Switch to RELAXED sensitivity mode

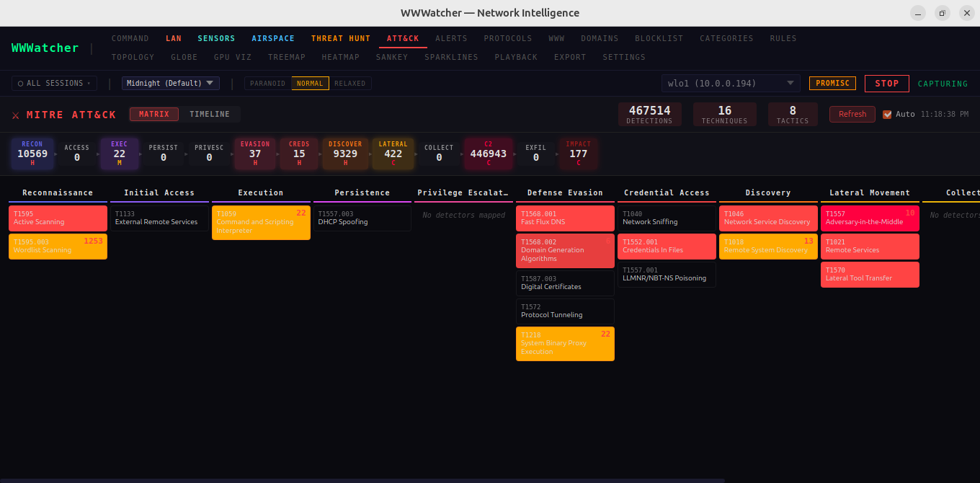coord(350,84)
